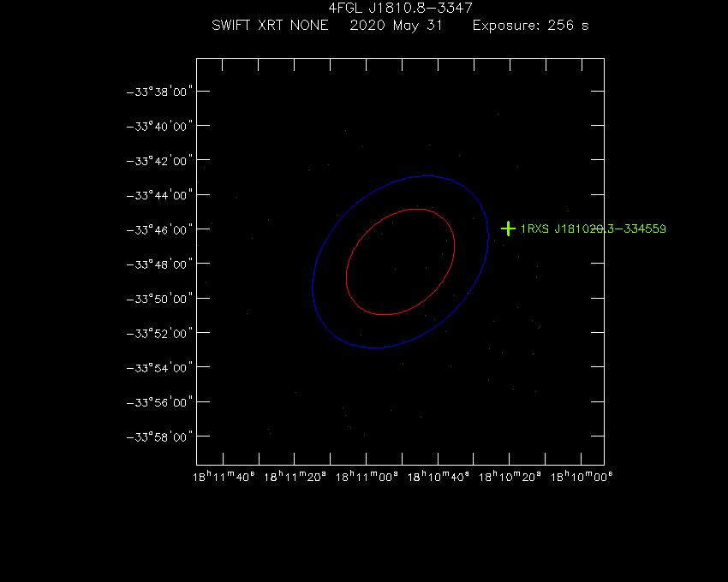Click right ascension label 18h10m20s

510,477
